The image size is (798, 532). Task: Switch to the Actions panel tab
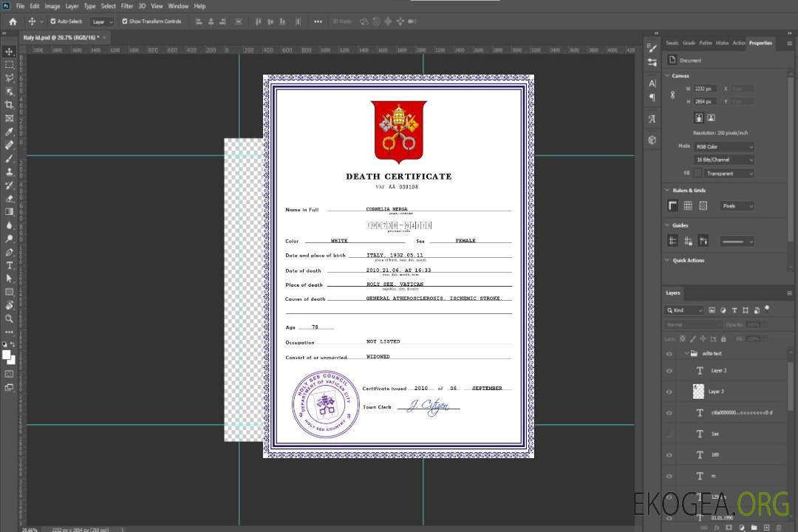[739, 44]
